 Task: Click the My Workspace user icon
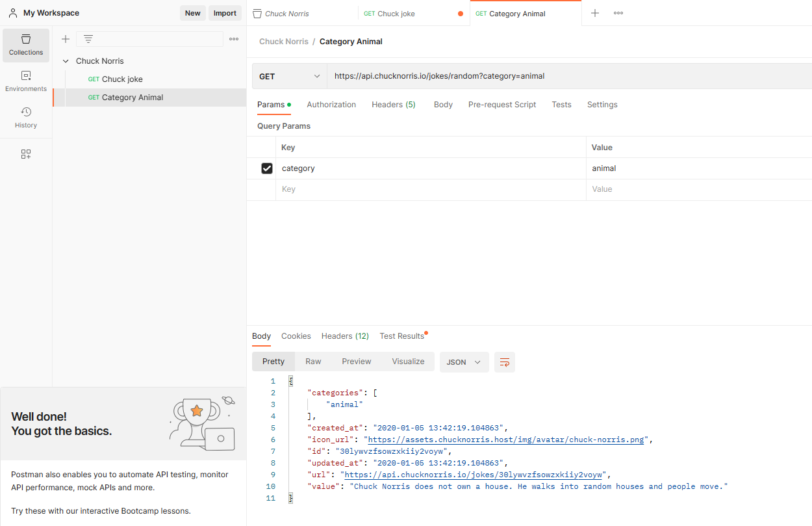13,13
